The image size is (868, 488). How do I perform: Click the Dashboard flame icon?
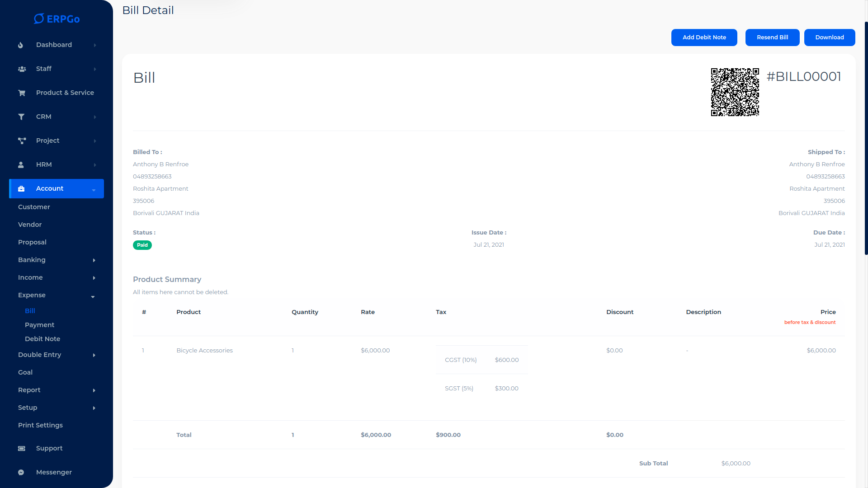(21, 45)
